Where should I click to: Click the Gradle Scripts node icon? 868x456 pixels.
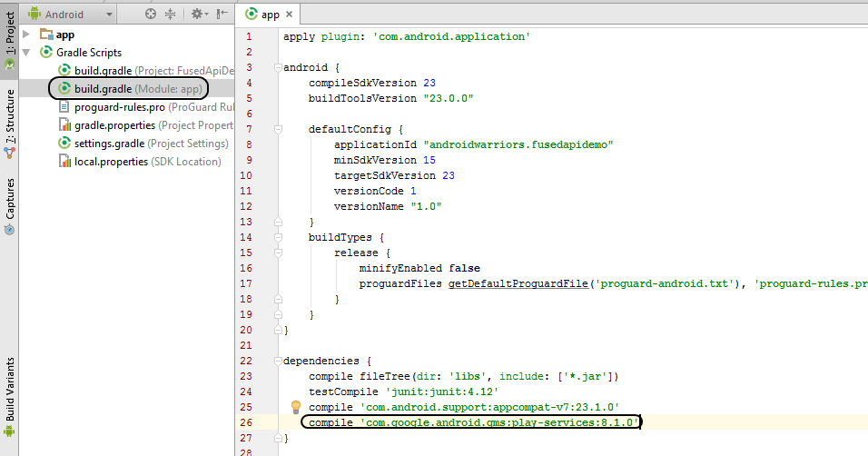pyautogui.click(x=46, y=52)
